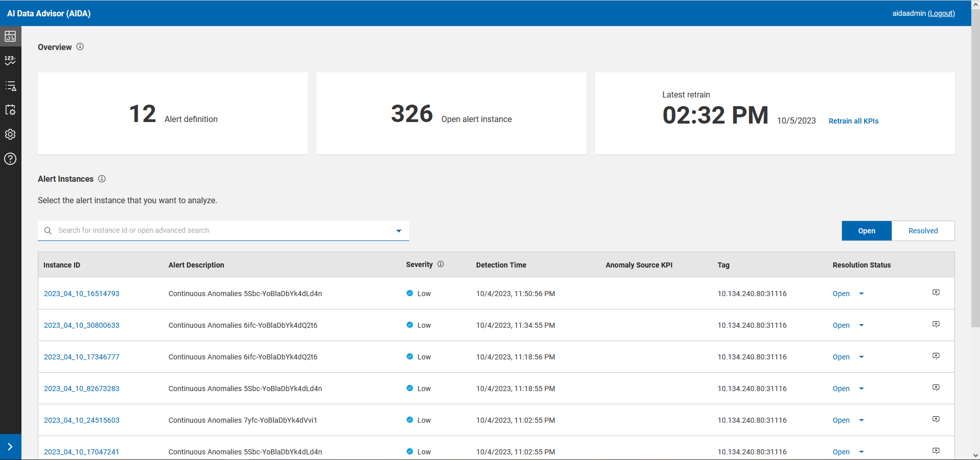Screen dimensions: 980x460
Task: Open the configuration file sidebar icon
Action: (x=10, y=110)
